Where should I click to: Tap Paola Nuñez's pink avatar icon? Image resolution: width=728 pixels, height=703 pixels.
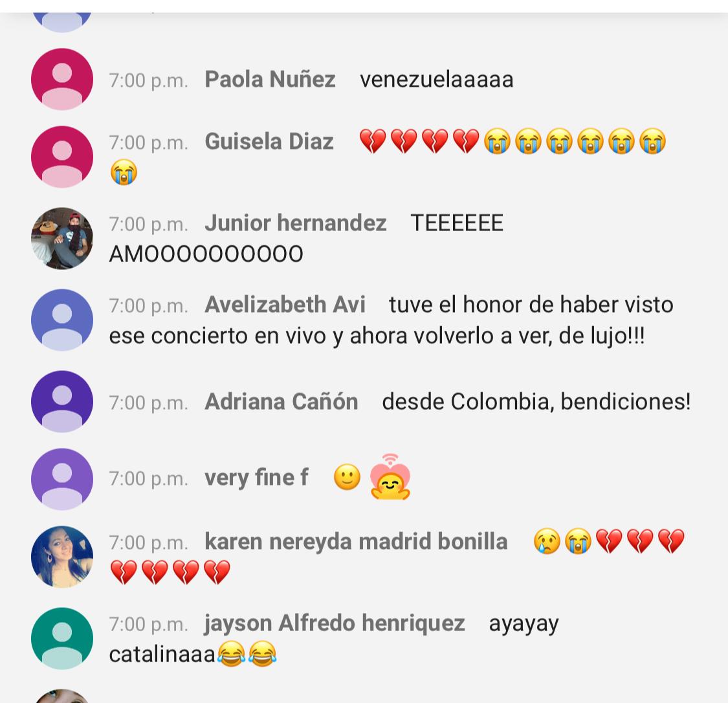tap(62, 80)
